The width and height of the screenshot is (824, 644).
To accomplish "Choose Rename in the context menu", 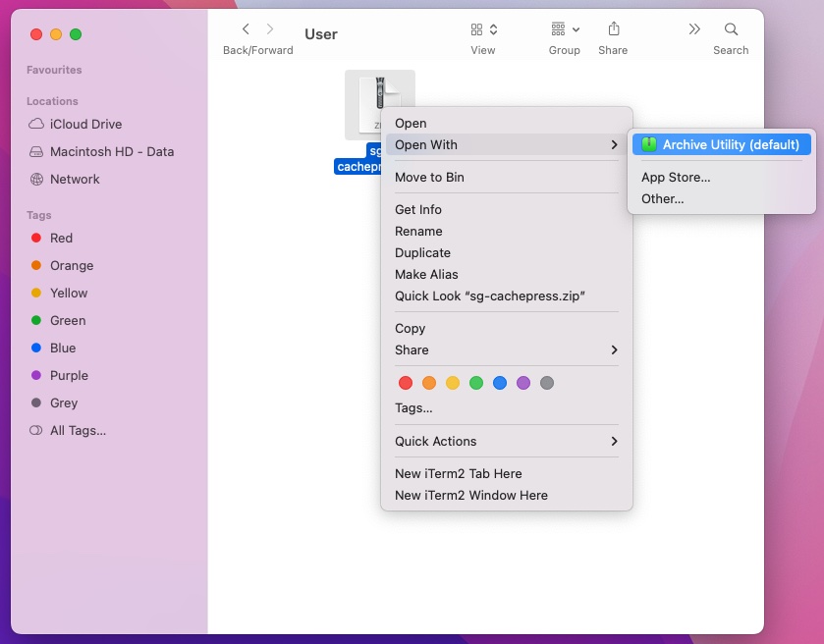I will [506, 231].
